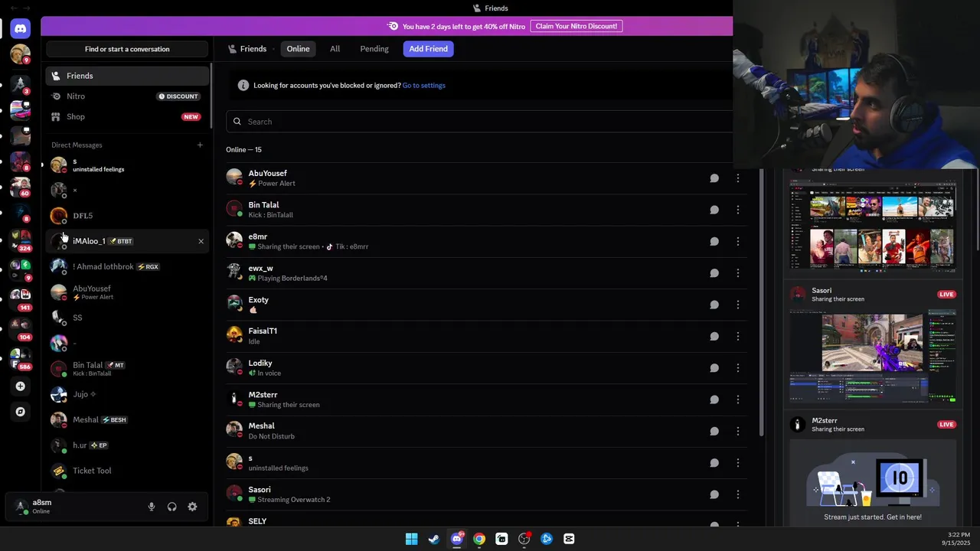Toggle microphone mute in user panel
The height and width of the screenshot is (551, 980).
click(152, 507)
